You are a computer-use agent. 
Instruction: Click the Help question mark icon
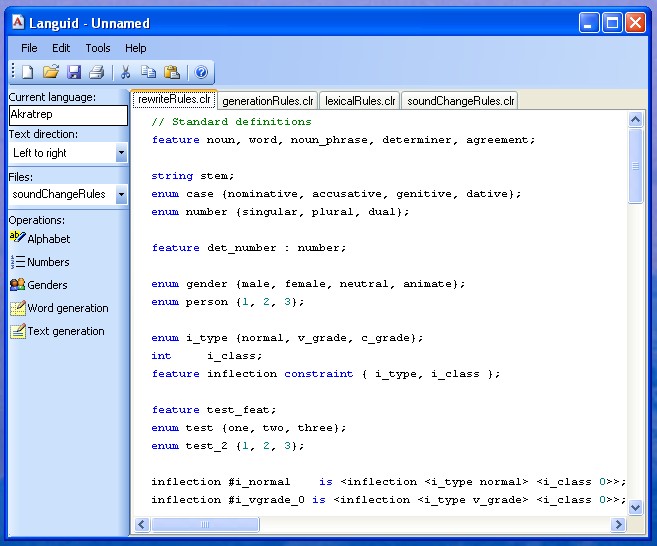coord(201,72)
